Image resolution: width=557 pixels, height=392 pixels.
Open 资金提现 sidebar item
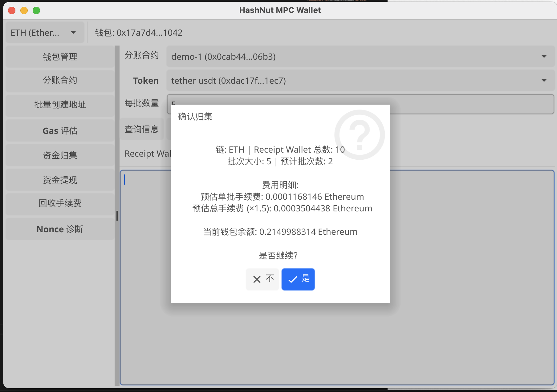60,180
